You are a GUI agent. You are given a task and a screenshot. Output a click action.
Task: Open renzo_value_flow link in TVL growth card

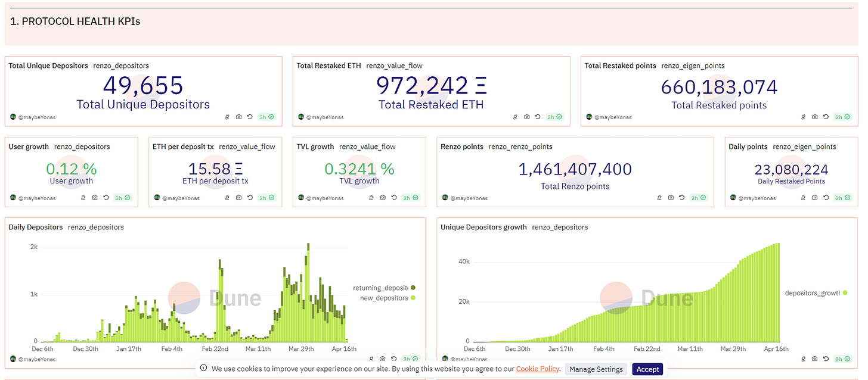(x=368, y=147)
